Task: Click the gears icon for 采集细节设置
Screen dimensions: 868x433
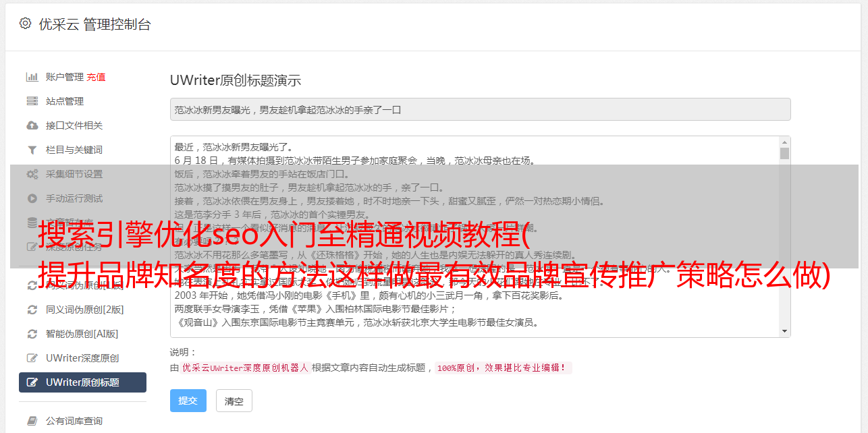Action: click(x=32, y=174)
